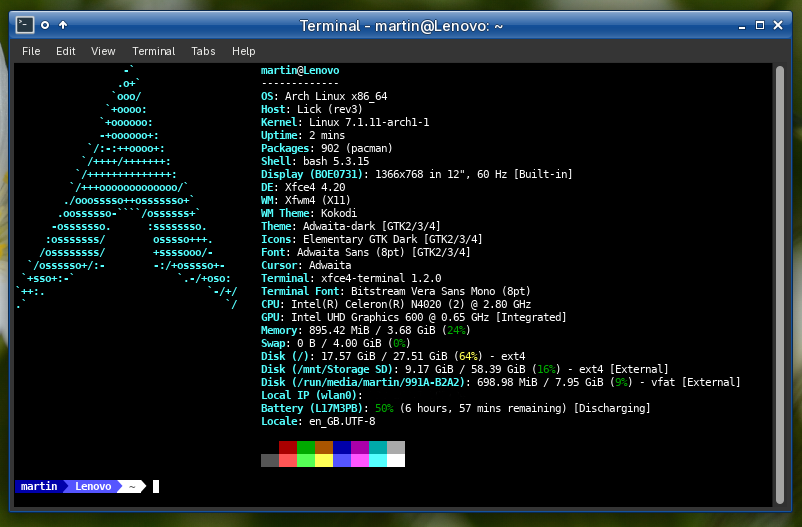Click the 'Theme: Adwaita-dark' line
802x527 pixels.
(x=351, y=226)
